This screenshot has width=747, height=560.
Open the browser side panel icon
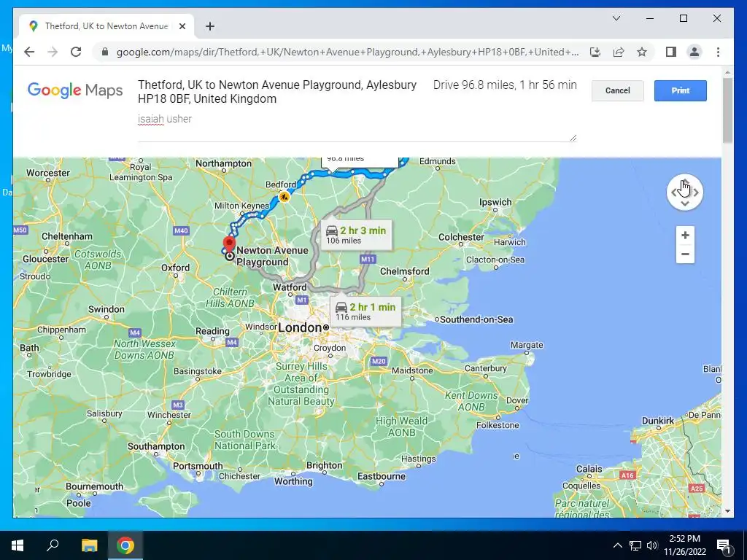[x=671, y=52]
